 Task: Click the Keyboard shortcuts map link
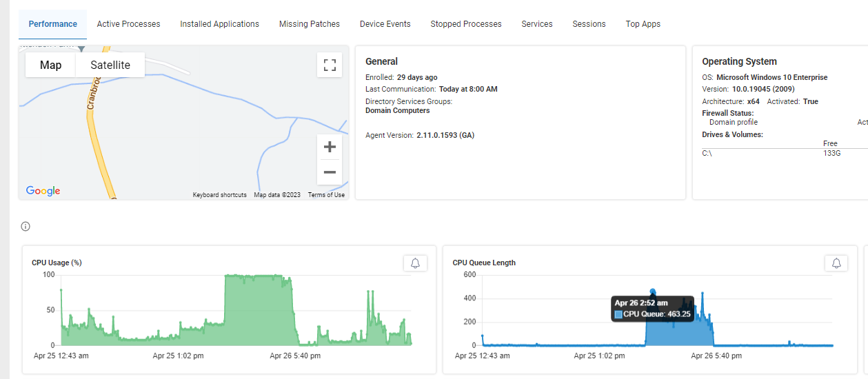pyautogui.click(x=219, y=195)
